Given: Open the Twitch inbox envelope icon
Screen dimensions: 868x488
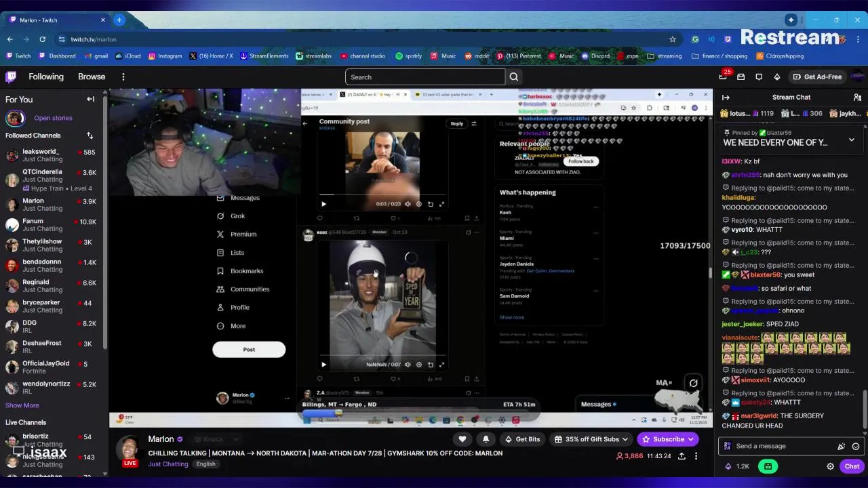Looking at the screenshot, I should [741, 77].
